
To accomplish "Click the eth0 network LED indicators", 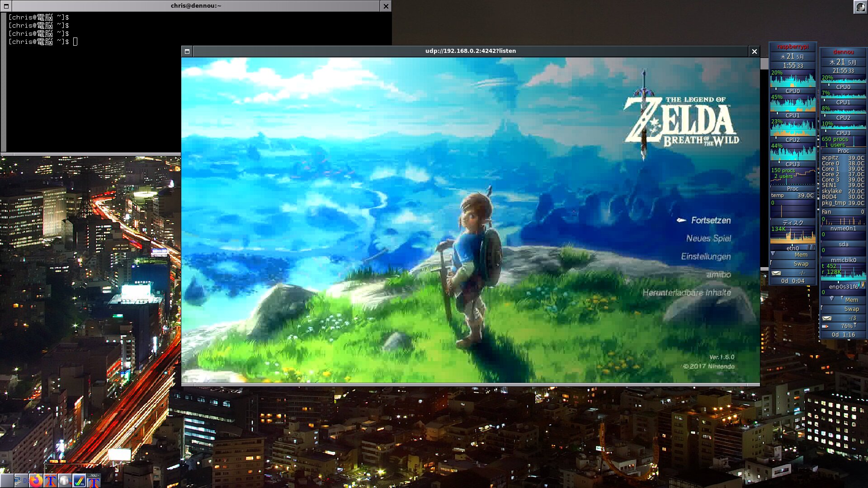I will (x=812, y=248).
